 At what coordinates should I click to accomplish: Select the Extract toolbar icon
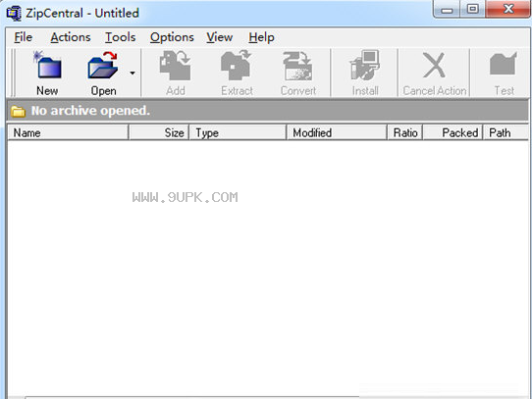point(237,65)
